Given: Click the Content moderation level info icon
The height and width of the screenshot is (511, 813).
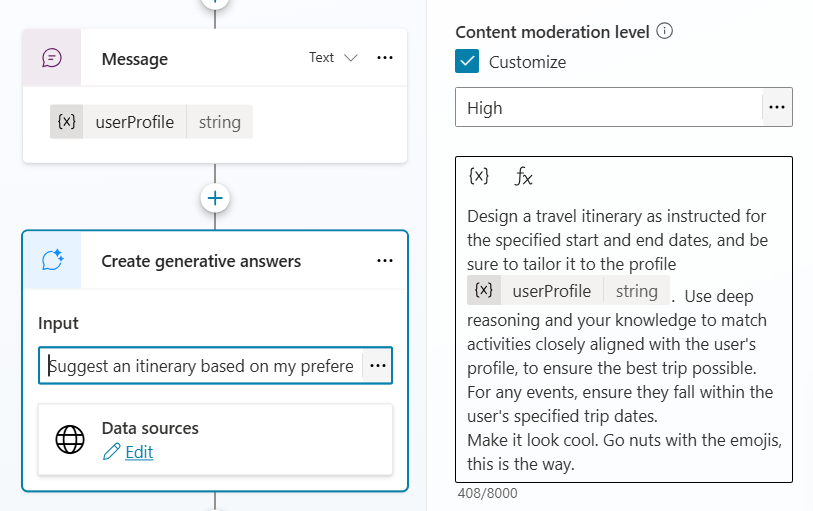Looking at the screenshot, I should pyautogui.click(x=665, y=31).
